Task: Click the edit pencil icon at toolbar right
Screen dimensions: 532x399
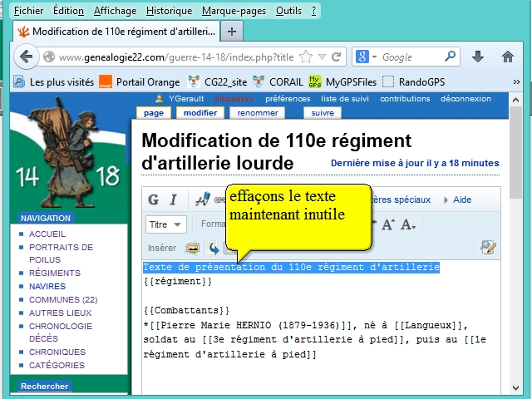Action: [x=488, y=247]
